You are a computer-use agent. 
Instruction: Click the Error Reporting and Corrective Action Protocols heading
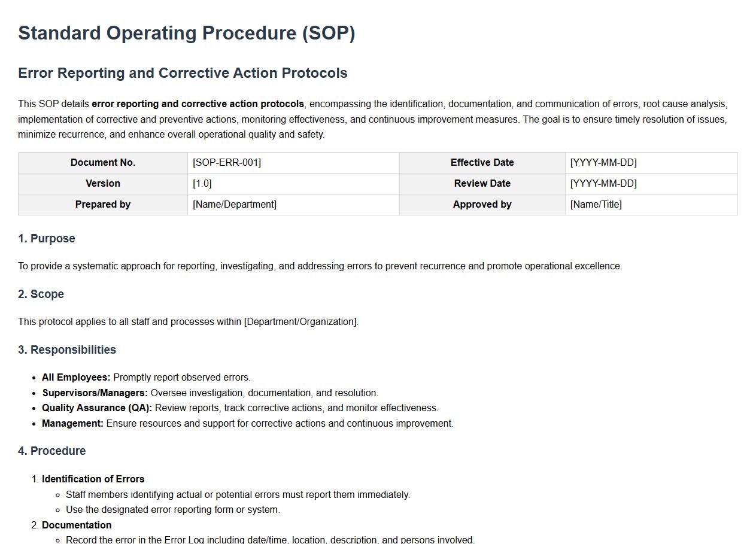pos(183,73)
